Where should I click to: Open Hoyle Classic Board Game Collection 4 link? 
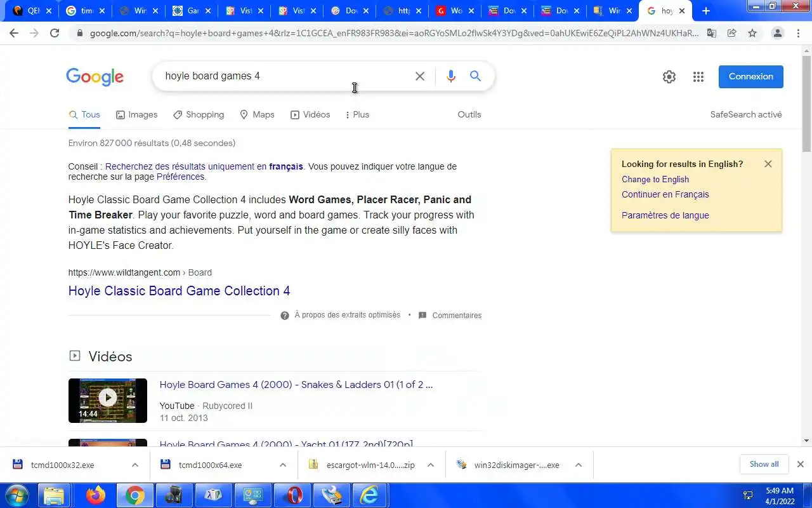point(179,291)
